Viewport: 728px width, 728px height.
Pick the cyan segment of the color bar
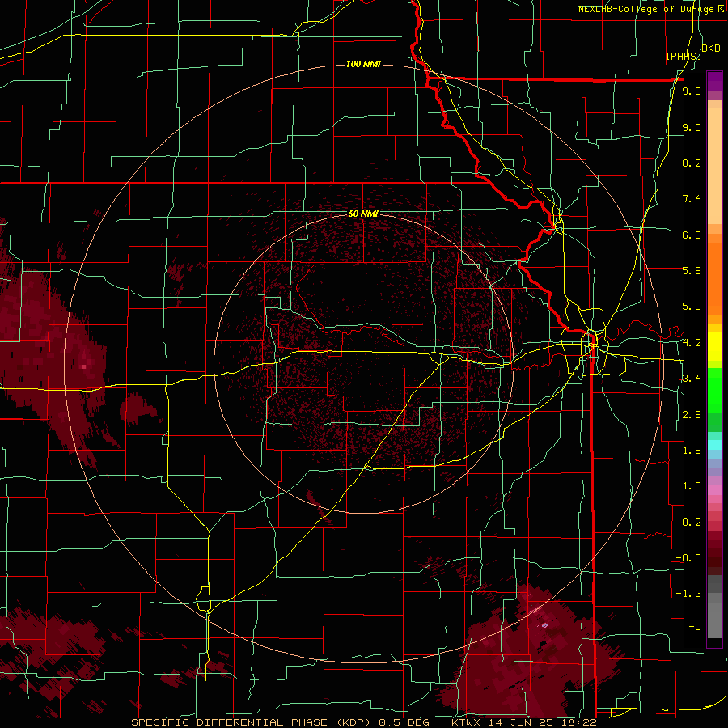pos(714,445)
